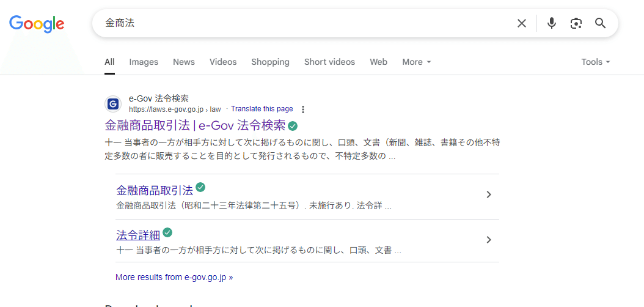Image resolution: width=644 pixels, height=307 pixels.
Task: Open search by image camera icon
Action: click(576, 23)
